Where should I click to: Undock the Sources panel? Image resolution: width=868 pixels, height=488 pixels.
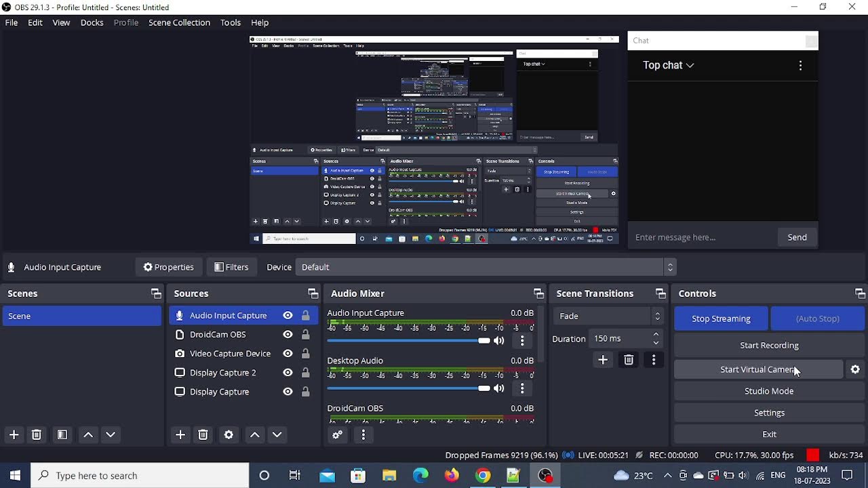click(313, 293)
